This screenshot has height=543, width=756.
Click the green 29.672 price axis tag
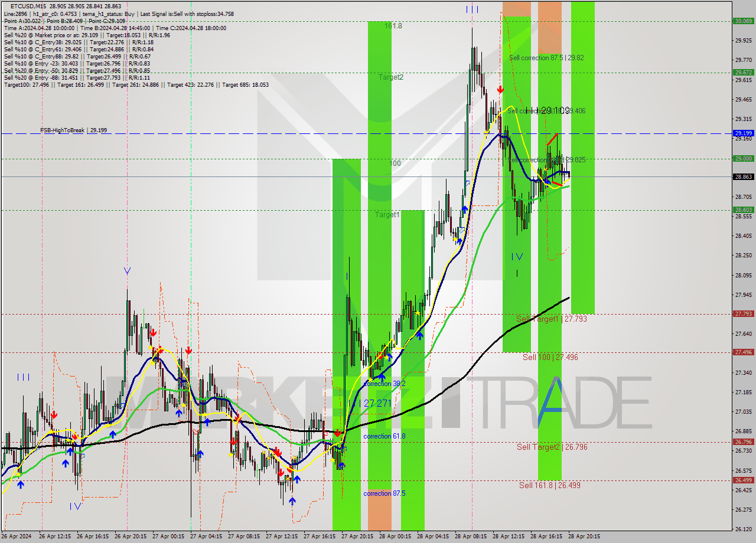[743, 72]
